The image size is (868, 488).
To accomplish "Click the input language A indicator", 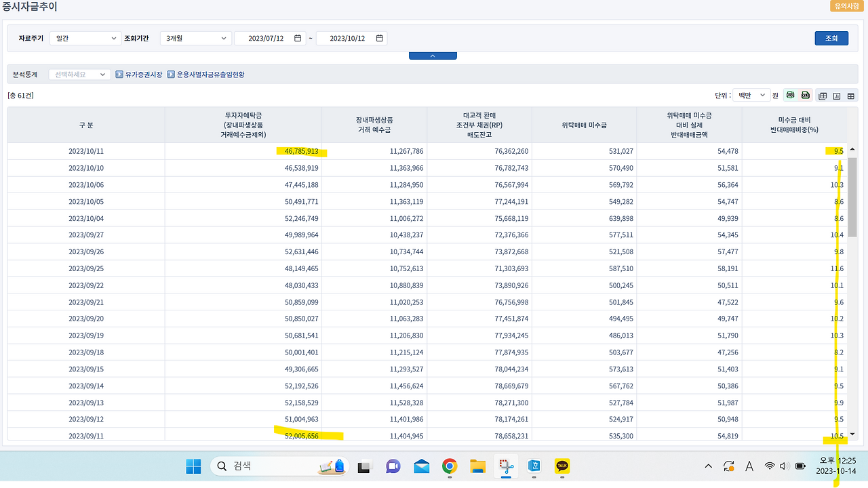I will click(749, 466).
